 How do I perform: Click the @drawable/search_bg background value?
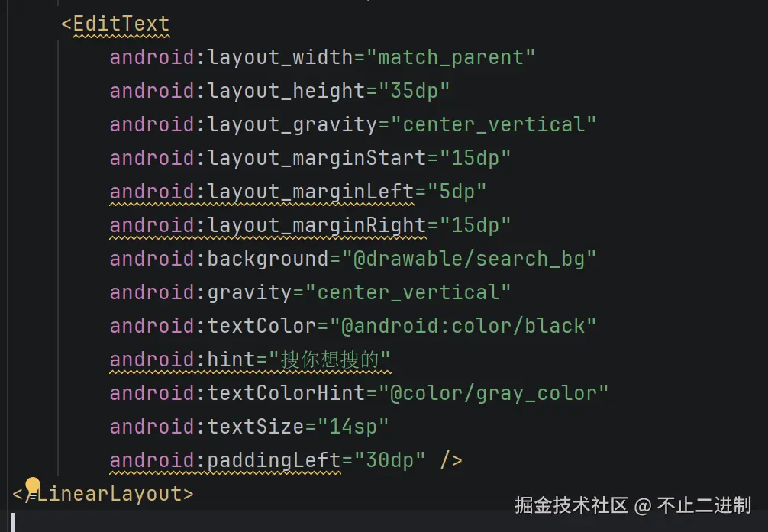point(469,259)
